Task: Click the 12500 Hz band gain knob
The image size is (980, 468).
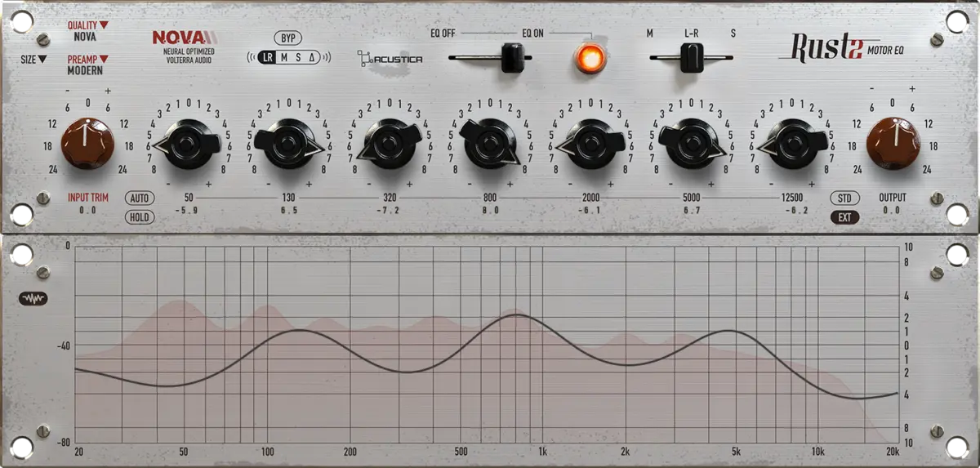Action: [792, 145]
